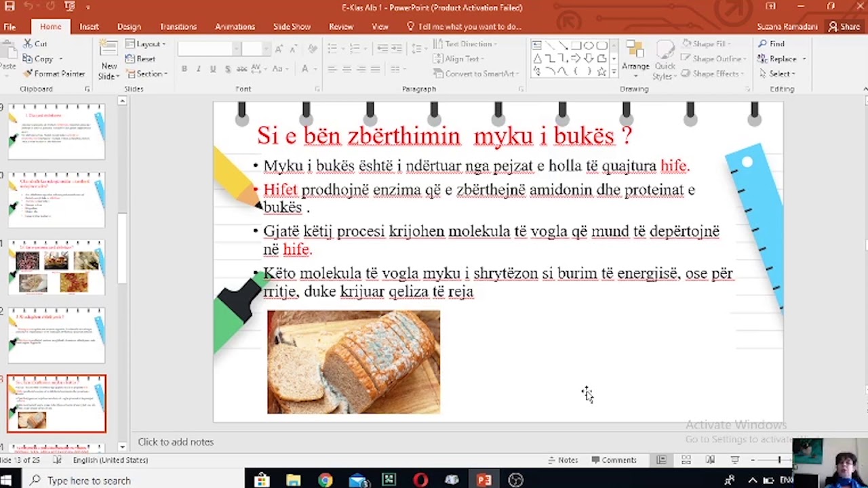Select the star shape in shapes gallery
Screen dimensions: 868x488
tap(601, 71)
